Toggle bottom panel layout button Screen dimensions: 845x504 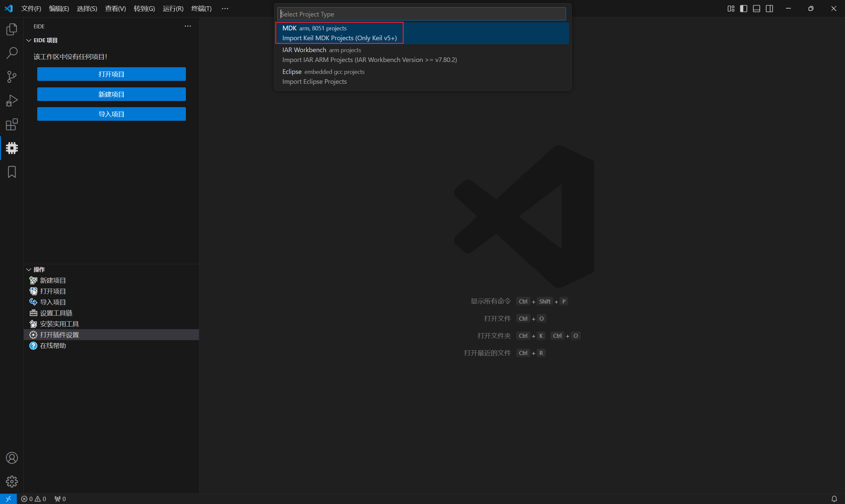click(x=756, y=9)
